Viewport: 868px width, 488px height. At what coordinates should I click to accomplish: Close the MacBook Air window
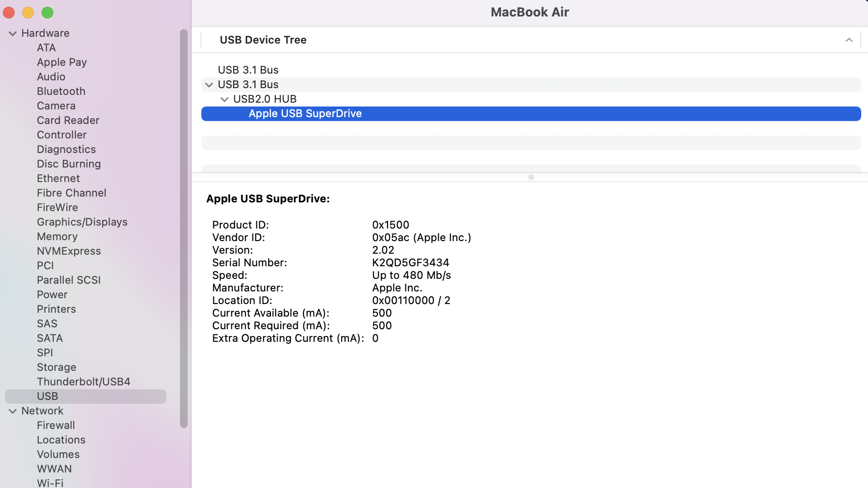[x=9, y=13]
